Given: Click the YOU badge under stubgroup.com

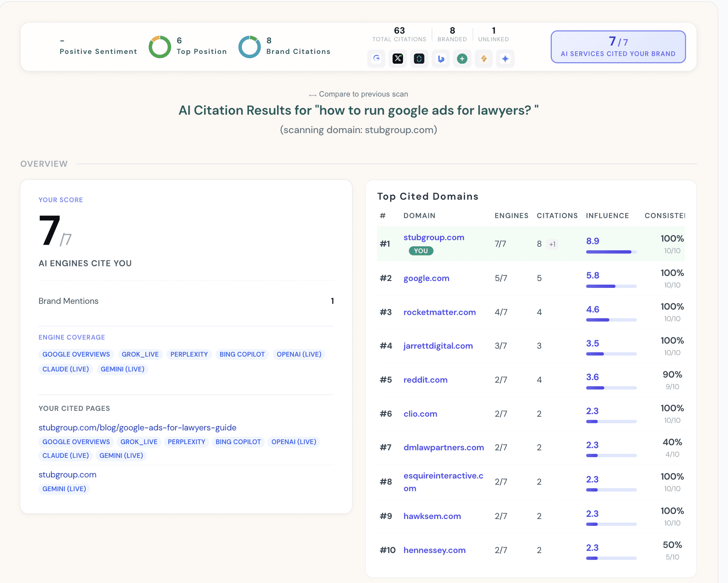Looking at the screenshot, I should (421, 251).
